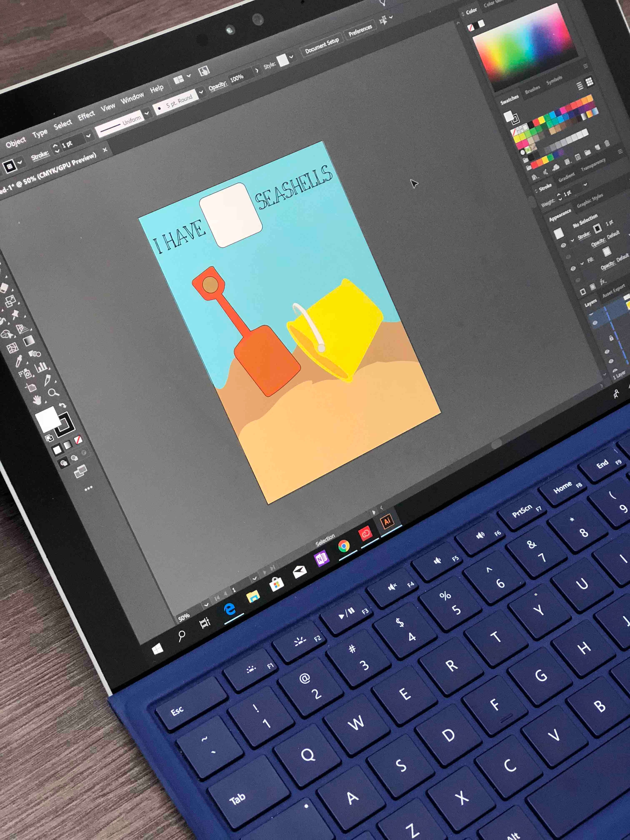Open Uniform variable width profile dropdown

pos(147,113)
